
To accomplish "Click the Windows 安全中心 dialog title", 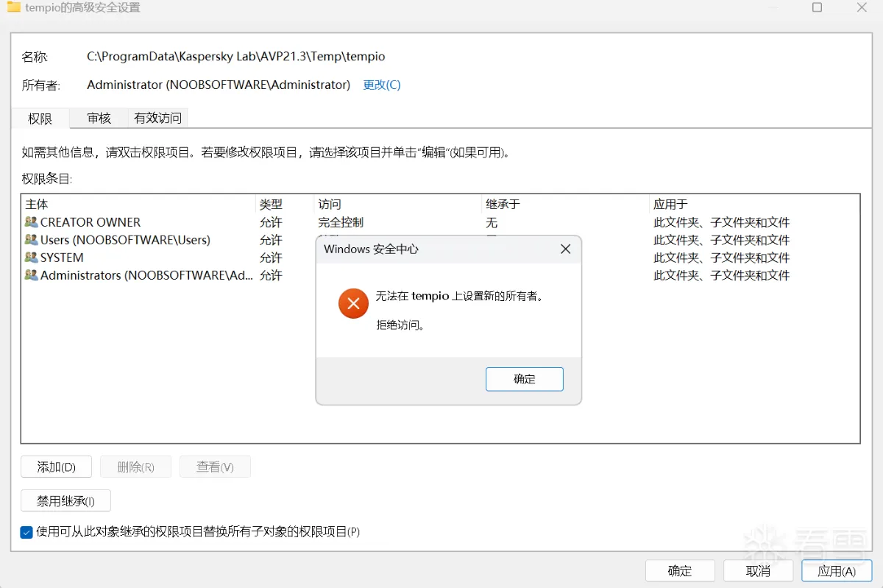I will (x=372, y=249).
